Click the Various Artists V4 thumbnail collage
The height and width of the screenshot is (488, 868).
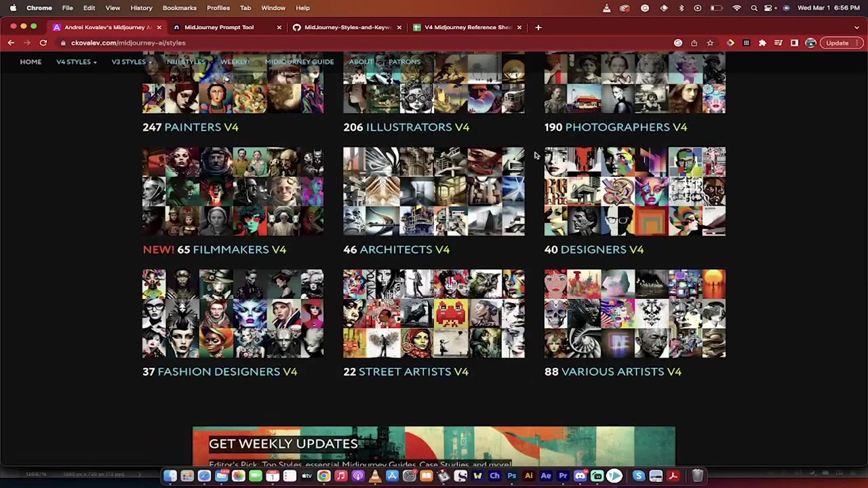(635, 314)
